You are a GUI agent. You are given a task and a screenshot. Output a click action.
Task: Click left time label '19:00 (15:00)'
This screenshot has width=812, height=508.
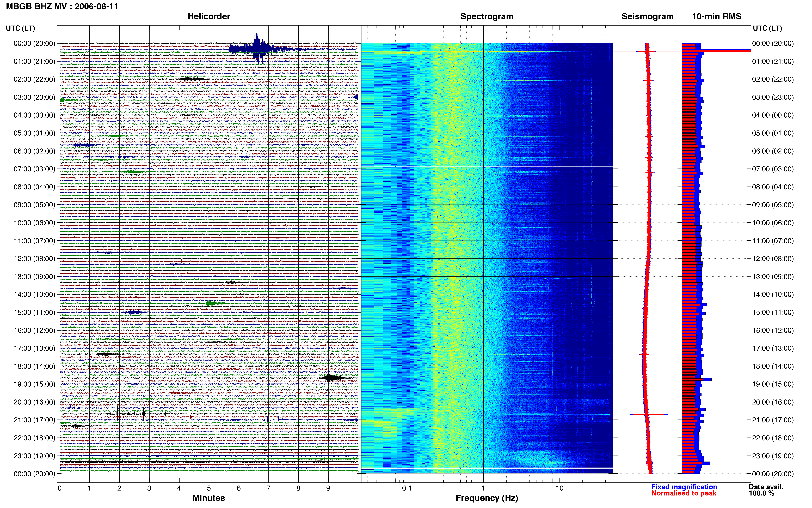(35, 384)
